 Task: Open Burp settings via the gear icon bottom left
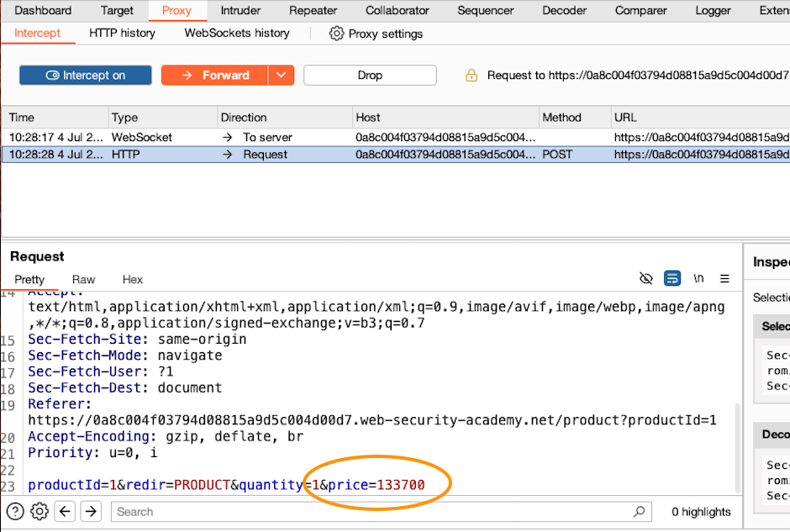(x=39, y=511)
